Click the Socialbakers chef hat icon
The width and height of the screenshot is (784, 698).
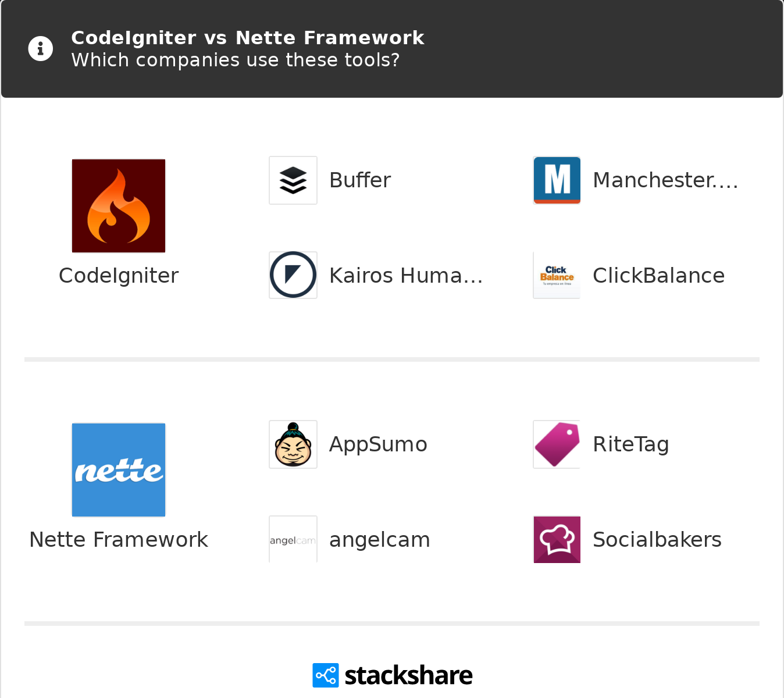pyautogui.click(x=557, y=540)
